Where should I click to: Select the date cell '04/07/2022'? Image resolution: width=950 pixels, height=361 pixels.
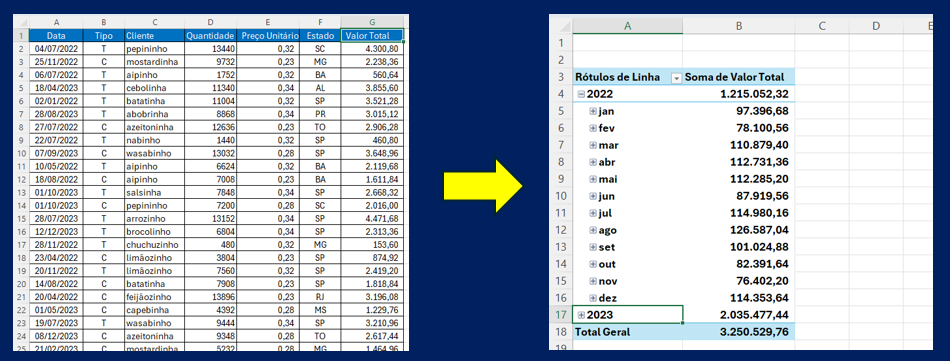(56, 48)
